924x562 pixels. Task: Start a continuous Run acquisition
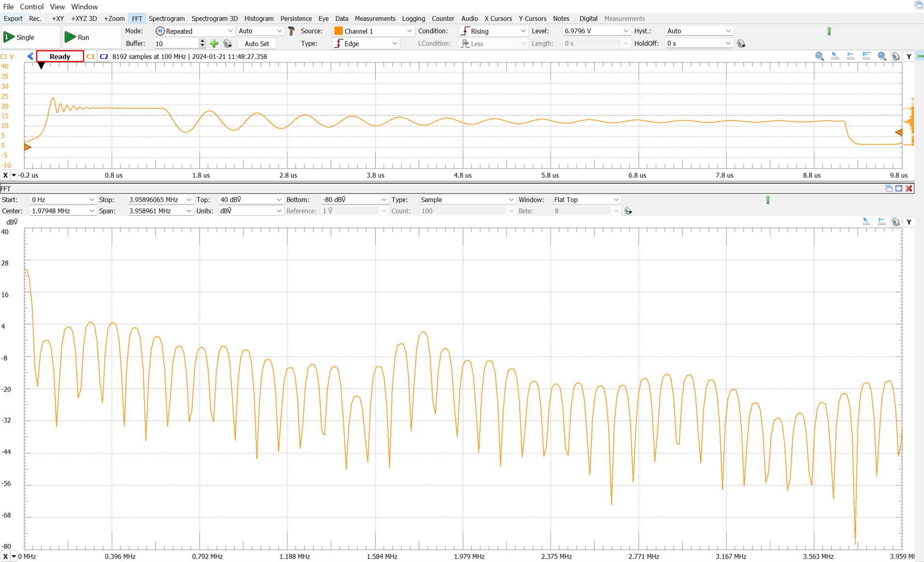[91, 37]
